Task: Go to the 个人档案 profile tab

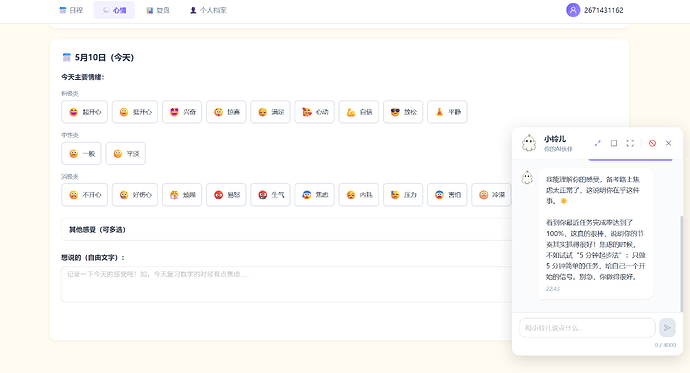Action: 208,10
